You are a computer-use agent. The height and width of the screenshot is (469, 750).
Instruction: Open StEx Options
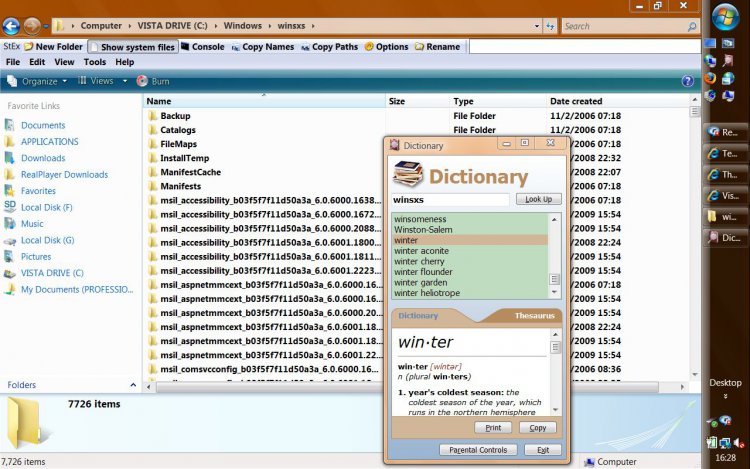386,46
